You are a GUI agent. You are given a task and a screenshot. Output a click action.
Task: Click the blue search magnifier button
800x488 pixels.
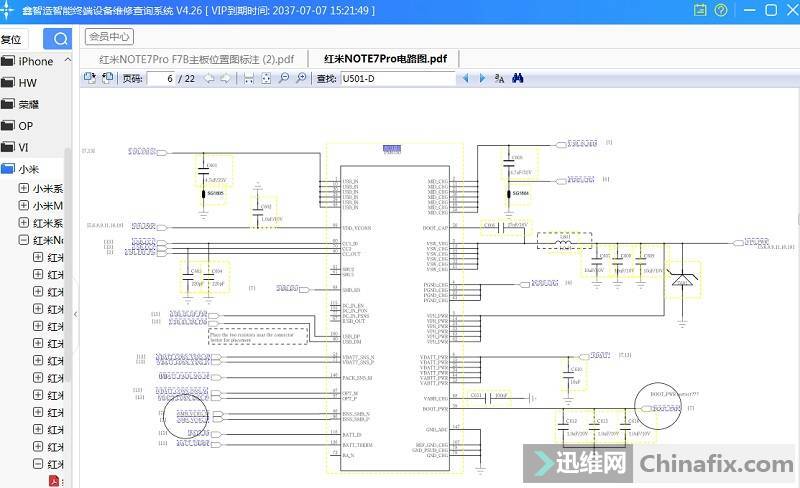click(x=60, y=39)
